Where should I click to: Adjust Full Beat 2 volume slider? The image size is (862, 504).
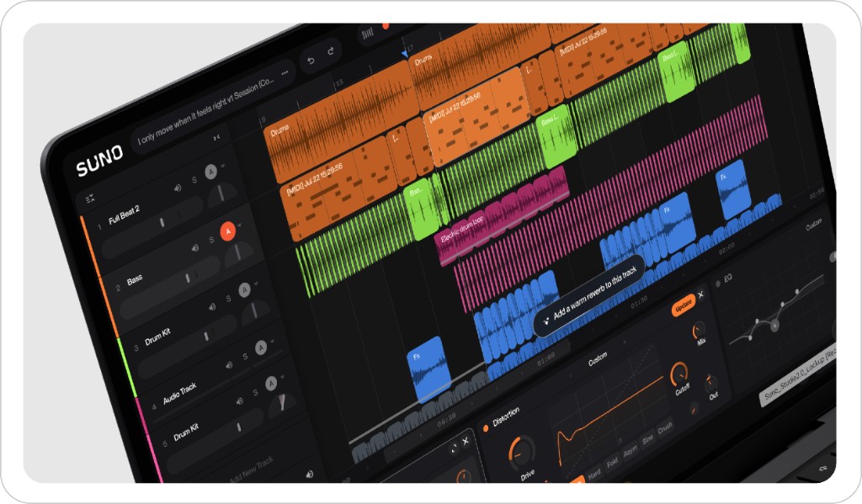(151, 229)
